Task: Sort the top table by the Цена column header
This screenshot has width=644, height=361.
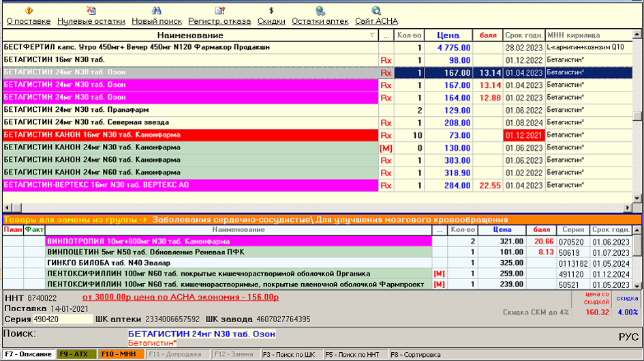Action: [447, 35]
